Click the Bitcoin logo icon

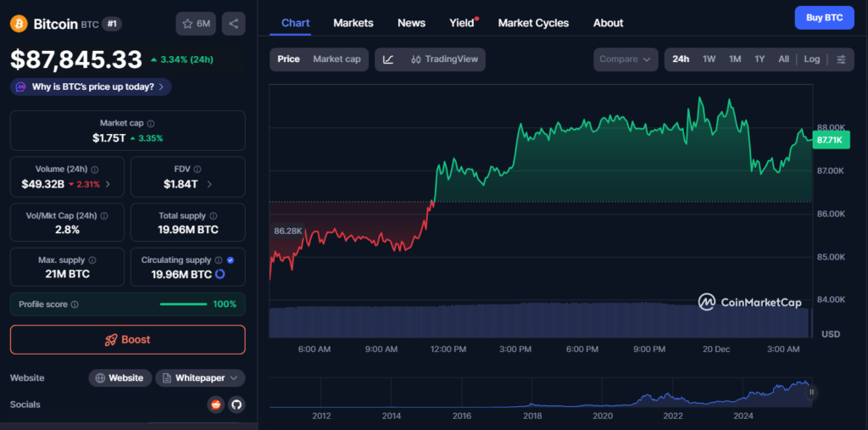[19, 24]
